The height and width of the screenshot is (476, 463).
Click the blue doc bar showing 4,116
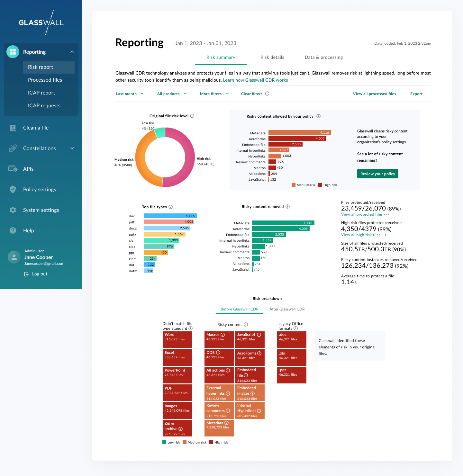(x=170, y=216)
